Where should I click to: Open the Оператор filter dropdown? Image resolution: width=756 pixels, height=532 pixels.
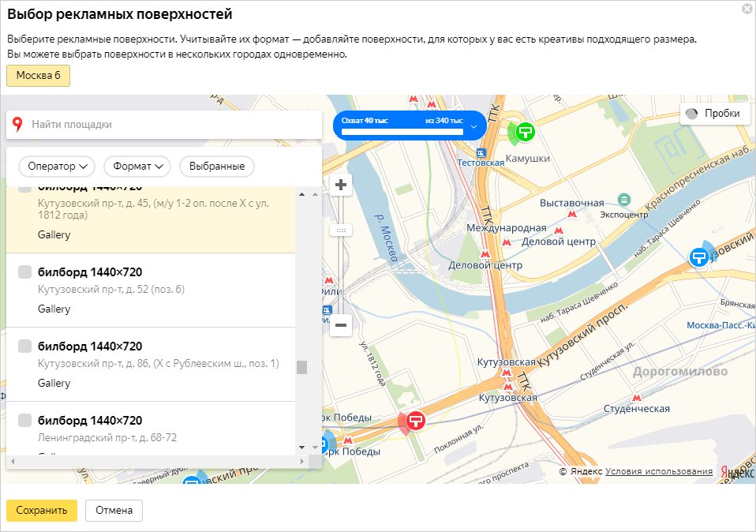pos(57,167)
